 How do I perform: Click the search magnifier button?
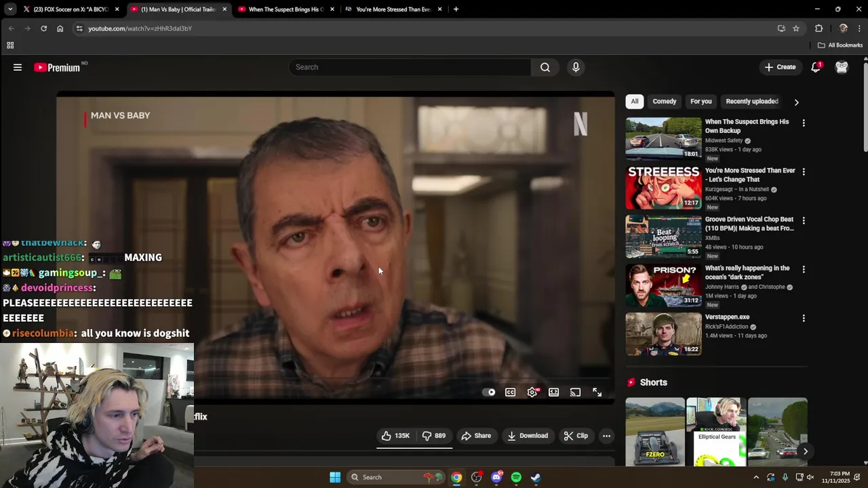pyautogui.click(x=545, y=67)
